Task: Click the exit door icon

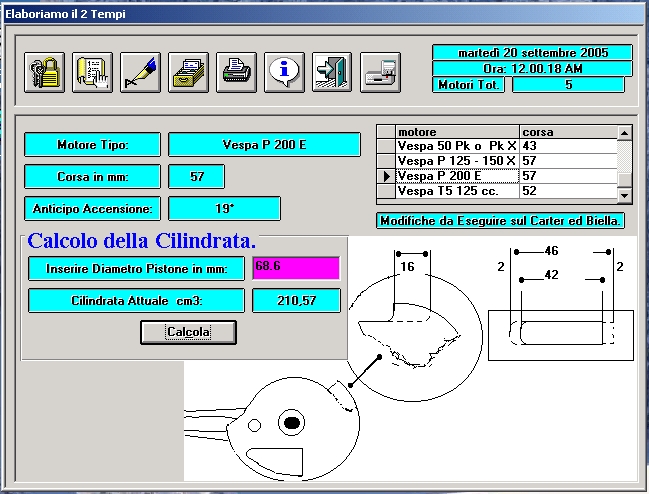Action: click(332, 72)
